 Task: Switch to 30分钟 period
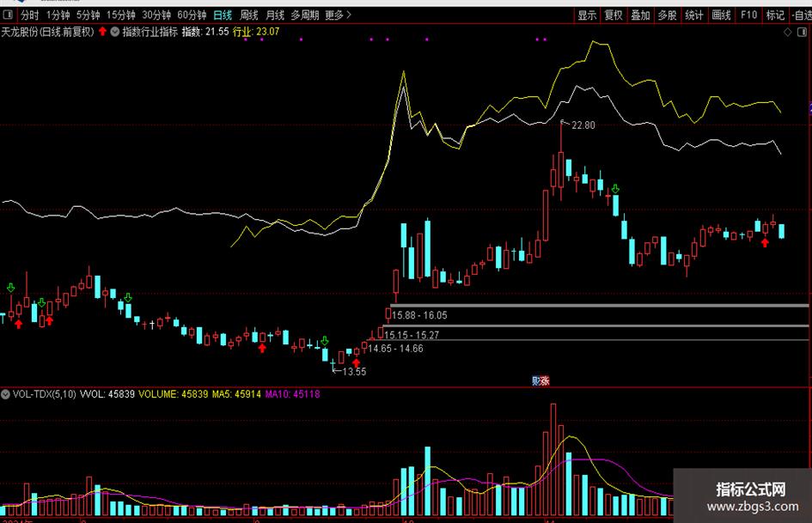click(156, 15)
